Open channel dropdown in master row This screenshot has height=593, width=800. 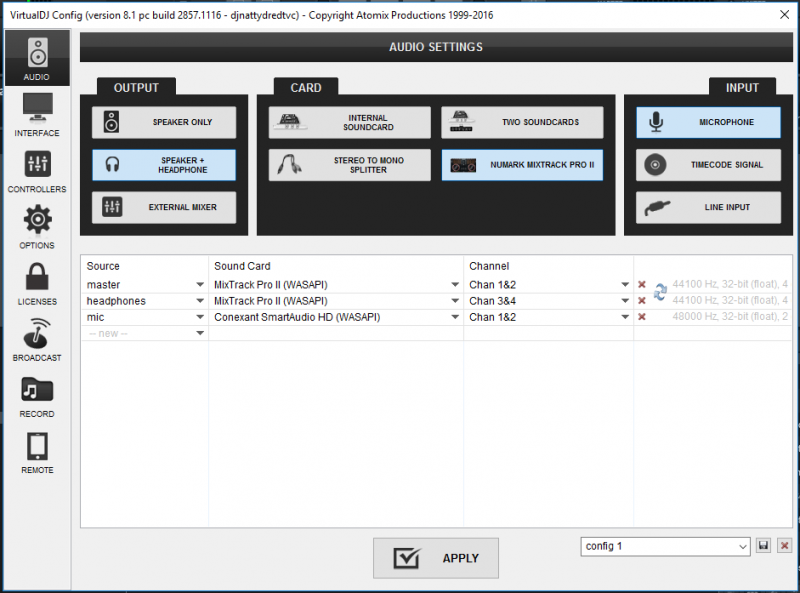point(625,285)
